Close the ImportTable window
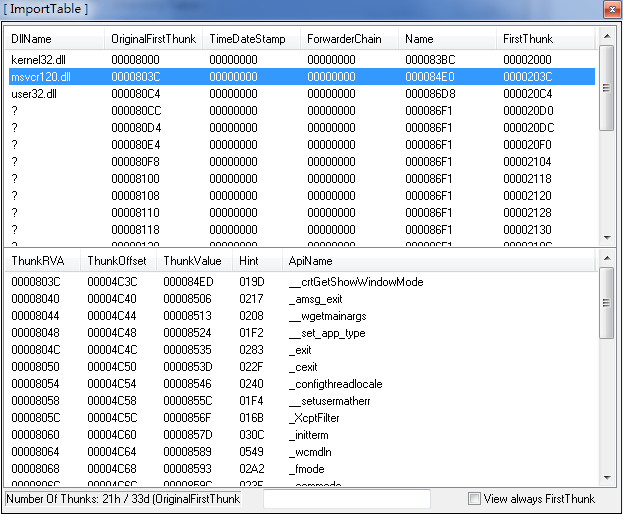The width and height of the screenshot is (623, 515). (611, 9)
